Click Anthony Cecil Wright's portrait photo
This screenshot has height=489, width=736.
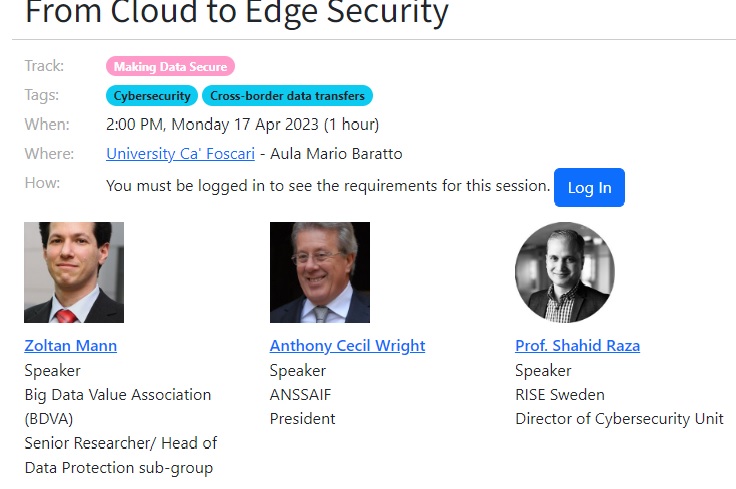320,272
